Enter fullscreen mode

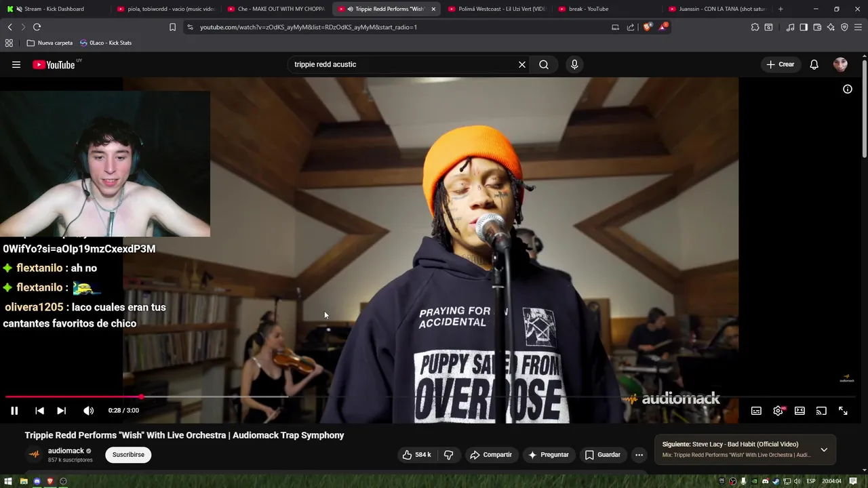[x=843, y=411]
